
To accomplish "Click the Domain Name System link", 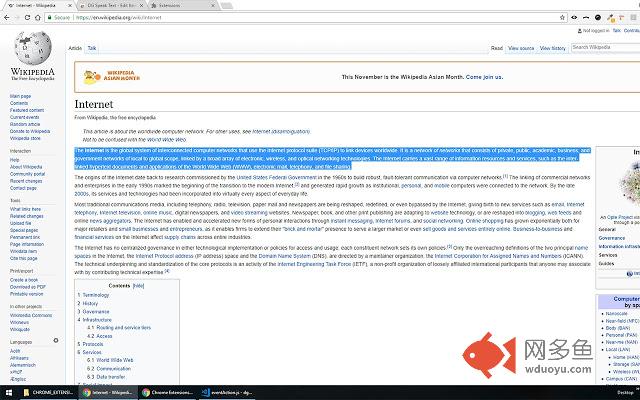I will coord(284,256).
